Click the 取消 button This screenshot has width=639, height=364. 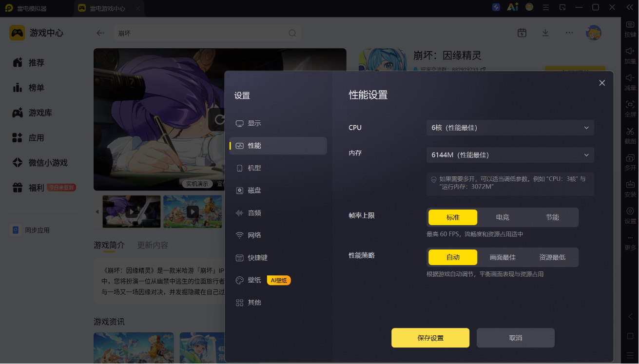tap(516, 338)
